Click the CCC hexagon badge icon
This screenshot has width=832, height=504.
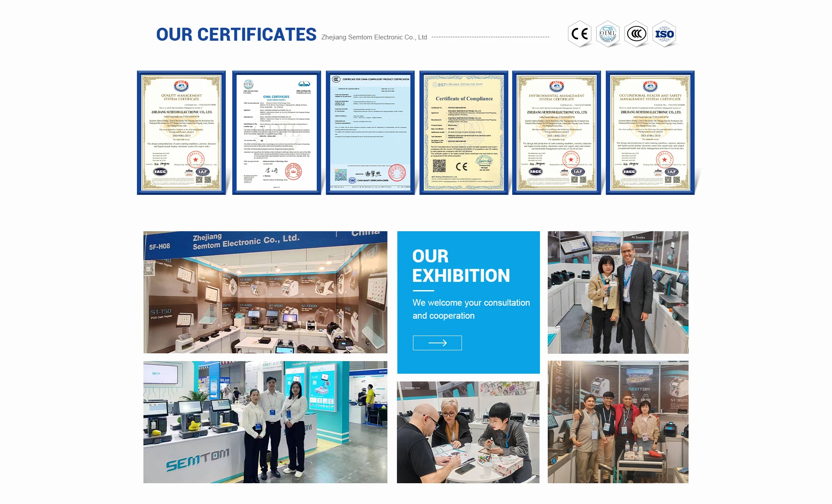coord(636,34)
